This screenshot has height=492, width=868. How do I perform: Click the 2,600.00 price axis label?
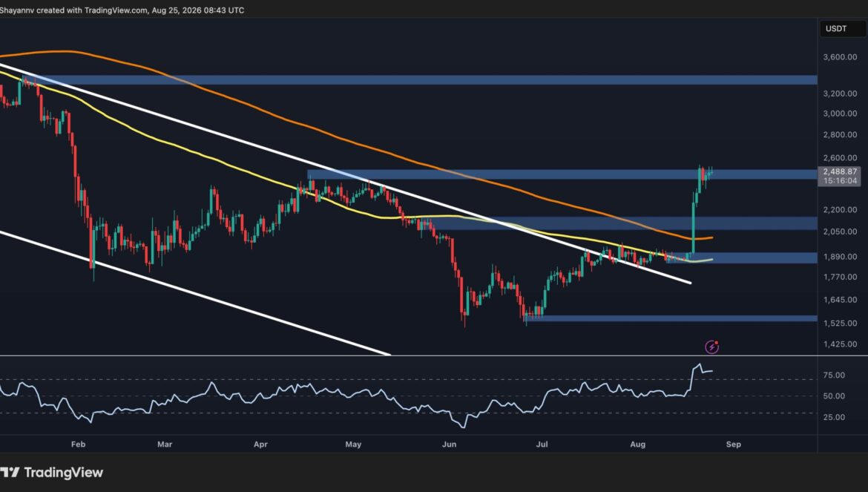tap(840, 158)
